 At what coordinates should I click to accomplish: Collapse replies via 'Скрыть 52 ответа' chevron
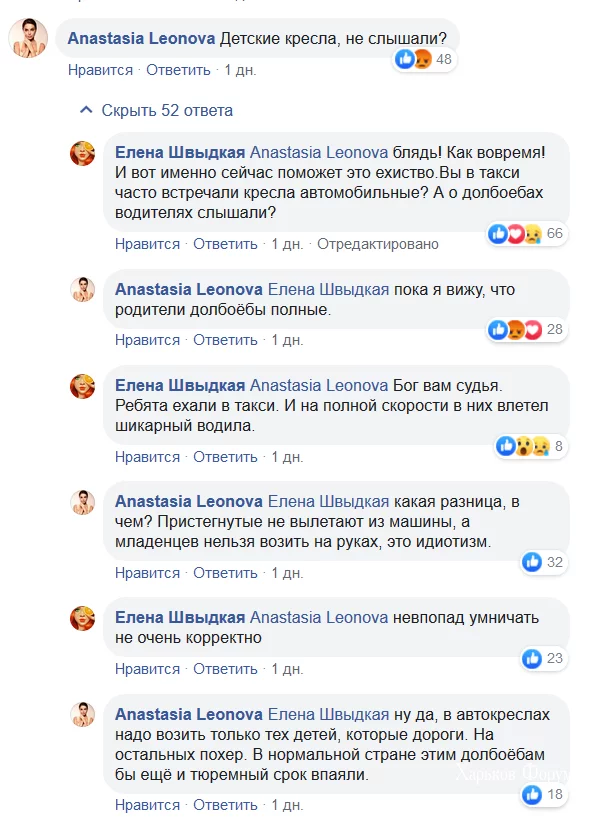tap(86, 110)
